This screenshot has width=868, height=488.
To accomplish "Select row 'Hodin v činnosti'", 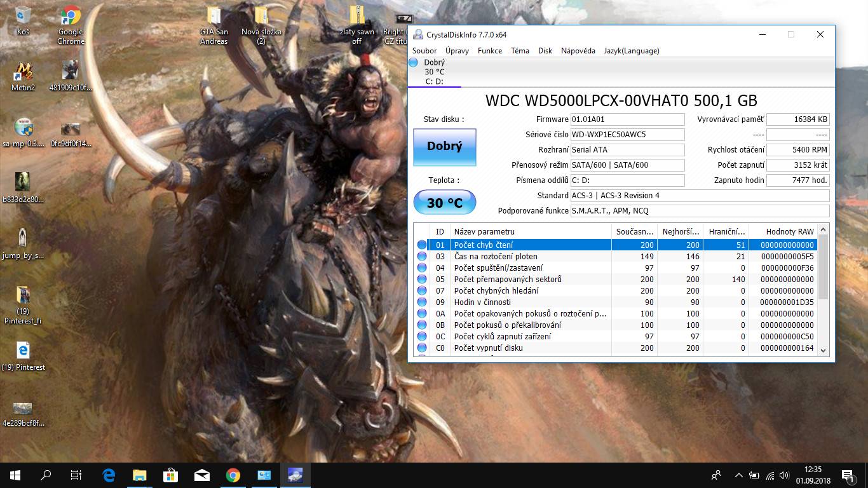I will point(615,302).
